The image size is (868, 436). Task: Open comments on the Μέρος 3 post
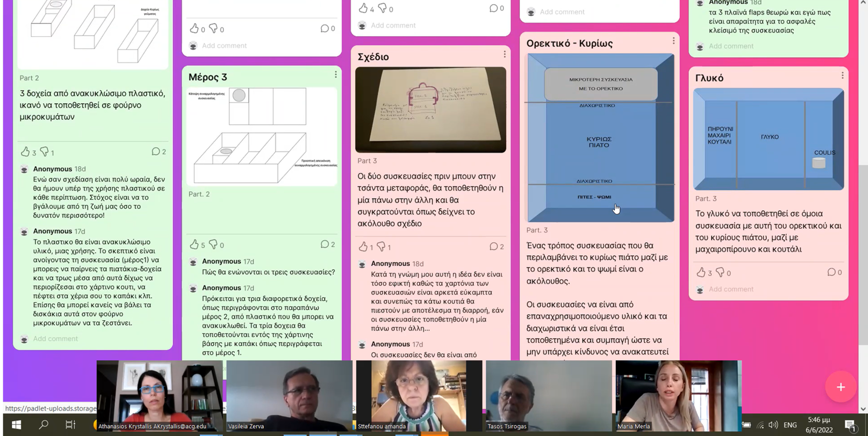[x=325, y=245]
